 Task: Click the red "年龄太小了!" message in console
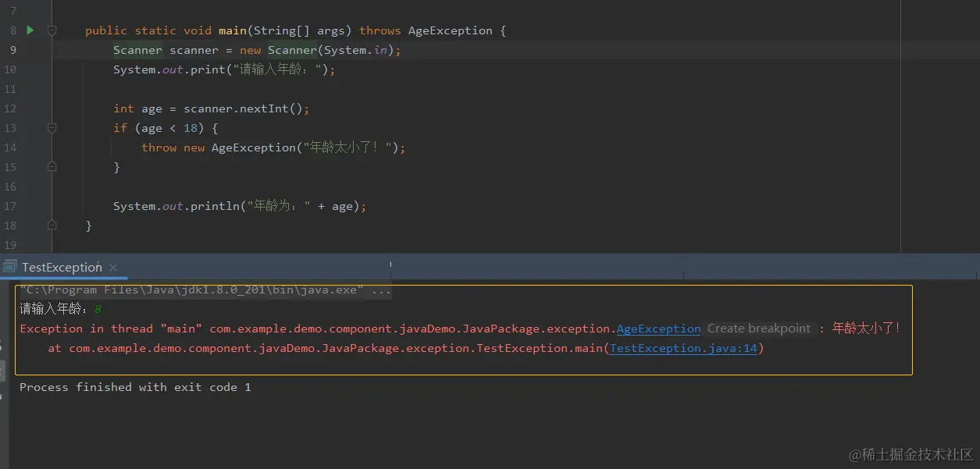pos(866,329)
